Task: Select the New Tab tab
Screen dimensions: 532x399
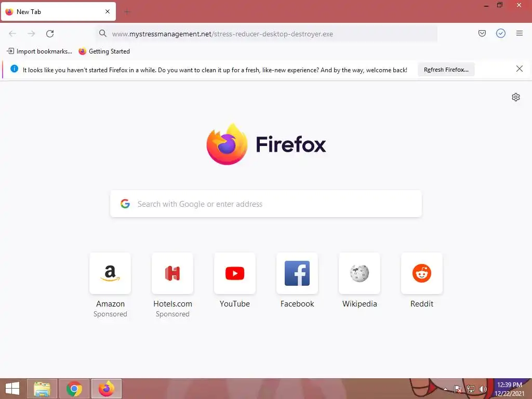Action: (58, 11)
